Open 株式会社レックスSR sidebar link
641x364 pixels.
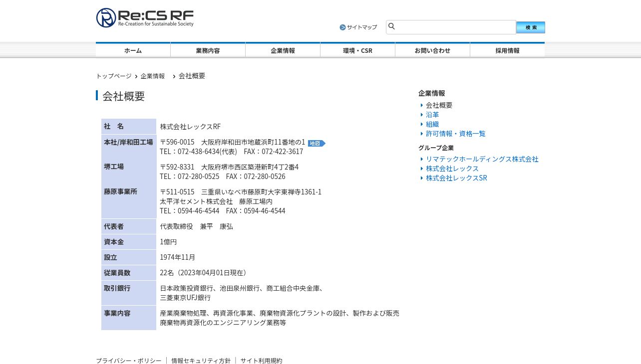click(456, 178)
